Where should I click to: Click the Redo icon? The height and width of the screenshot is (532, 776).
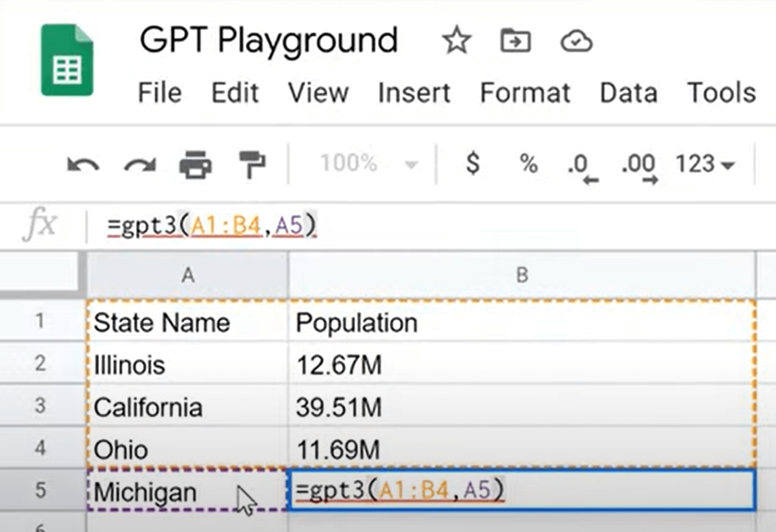click(138, 165)
